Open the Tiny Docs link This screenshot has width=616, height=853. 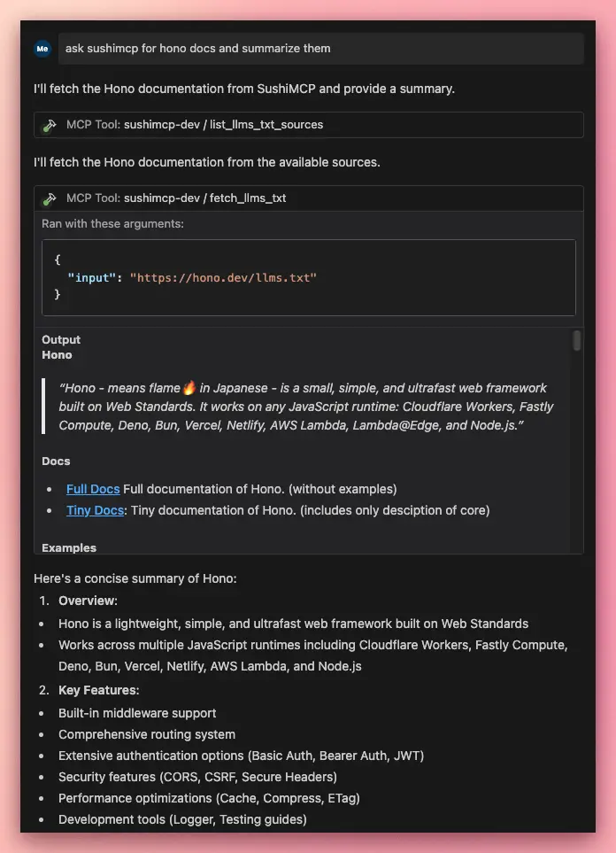tap(94, 510)
